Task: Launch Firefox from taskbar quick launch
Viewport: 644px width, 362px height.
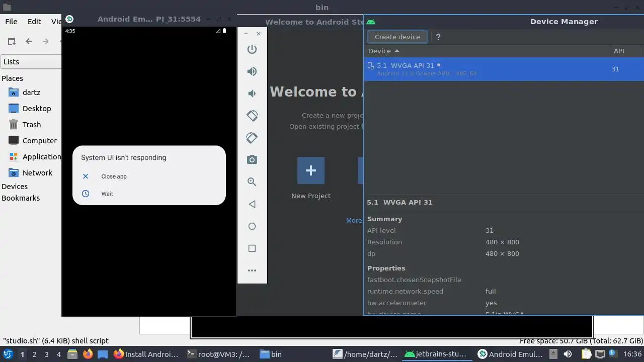Action: tap(88, 354)
